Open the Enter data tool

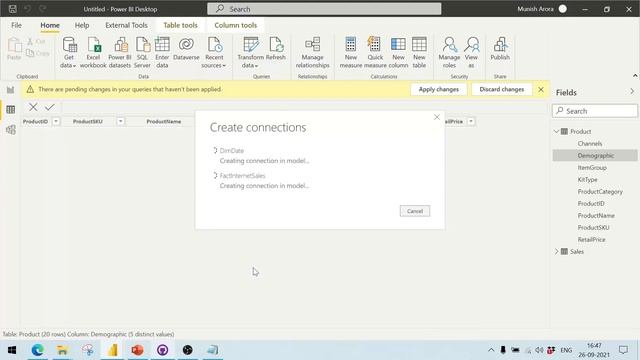[x=162, y=52]
